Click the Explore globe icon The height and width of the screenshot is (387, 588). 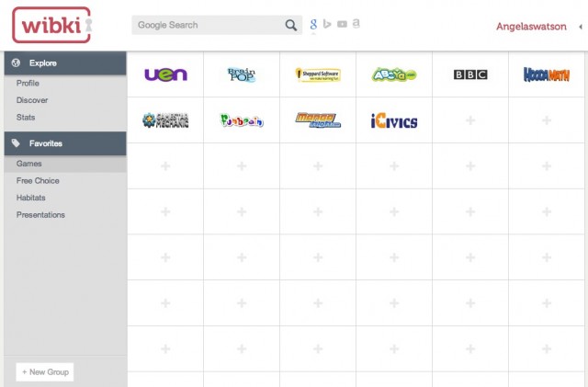point(16,63)
